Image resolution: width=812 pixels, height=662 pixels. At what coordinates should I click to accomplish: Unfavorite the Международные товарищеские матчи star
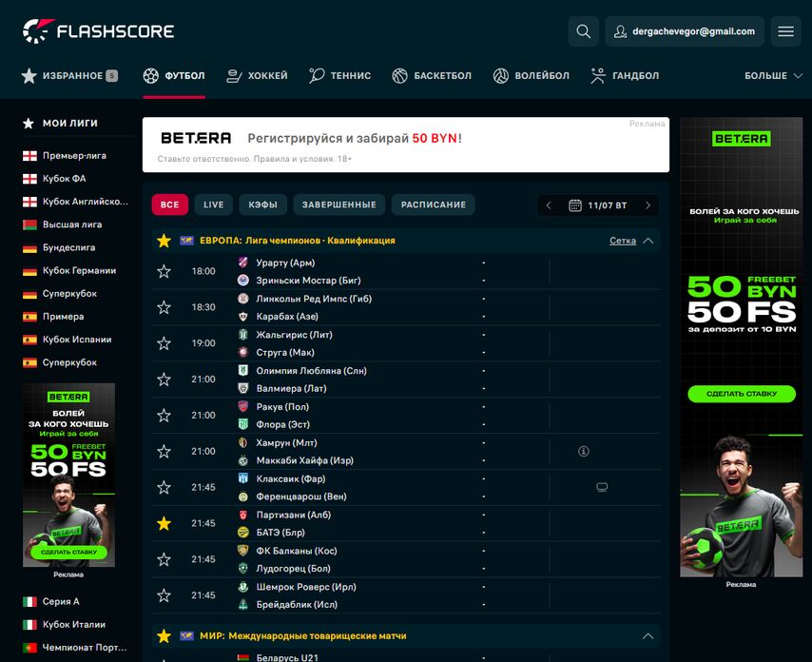[164, 635]
